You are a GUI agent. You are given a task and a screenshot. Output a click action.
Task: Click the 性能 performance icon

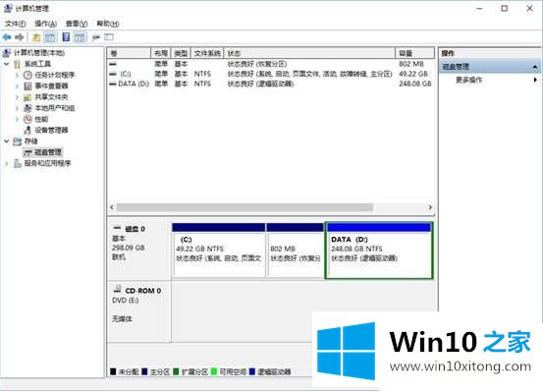click(27, 119)
